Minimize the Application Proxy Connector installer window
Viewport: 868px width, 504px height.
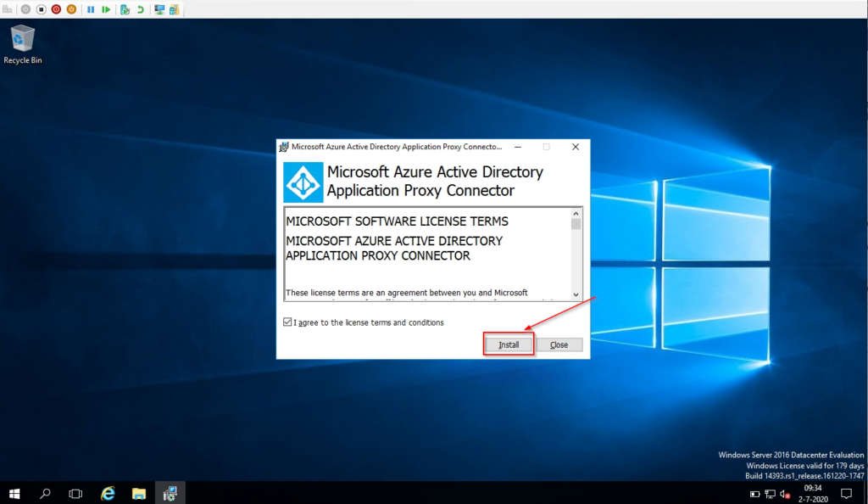(x=518, y=147)
